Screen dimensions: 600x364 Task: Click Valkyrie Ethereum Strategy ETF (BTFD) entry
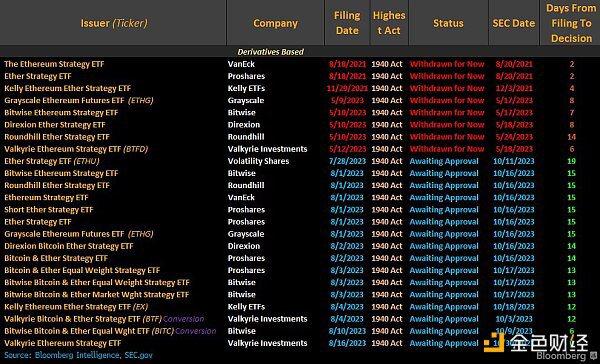(76, 149)
